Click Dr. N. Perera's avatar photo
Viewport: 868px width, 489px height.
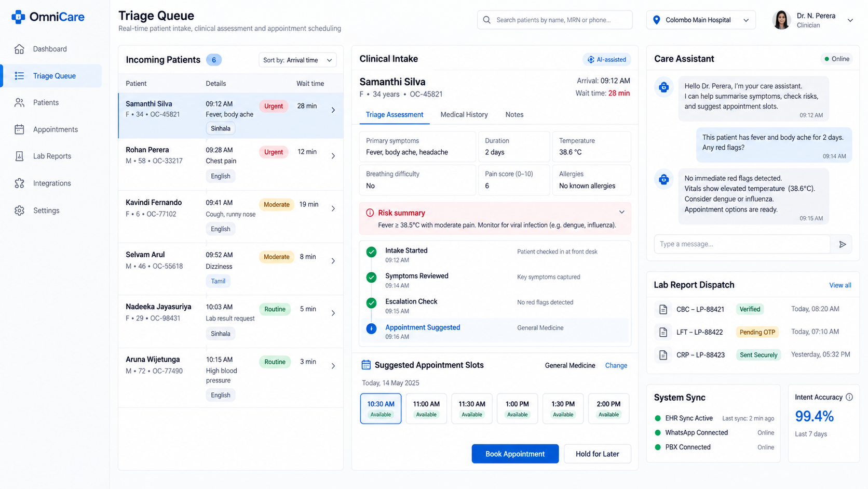781,20
